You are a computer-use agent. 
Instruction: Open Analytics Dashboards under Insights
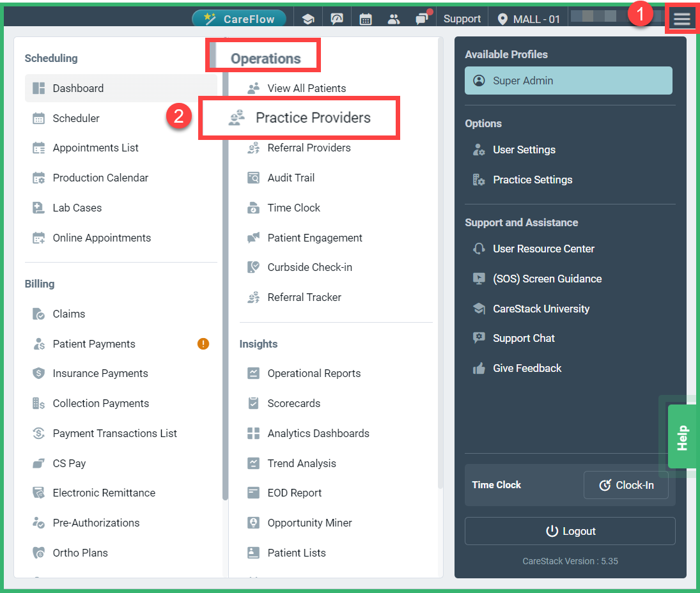click(318, 433)
